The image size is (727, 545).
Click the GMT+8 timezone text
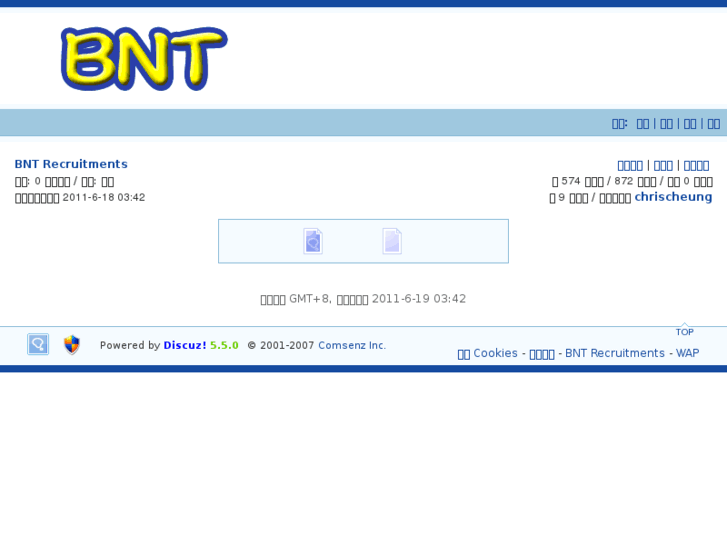coord(310,299)
